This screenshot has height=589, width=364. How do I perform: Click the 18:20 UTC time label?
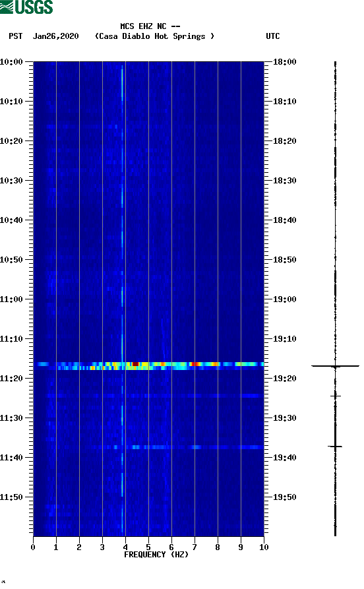[285, 141]
